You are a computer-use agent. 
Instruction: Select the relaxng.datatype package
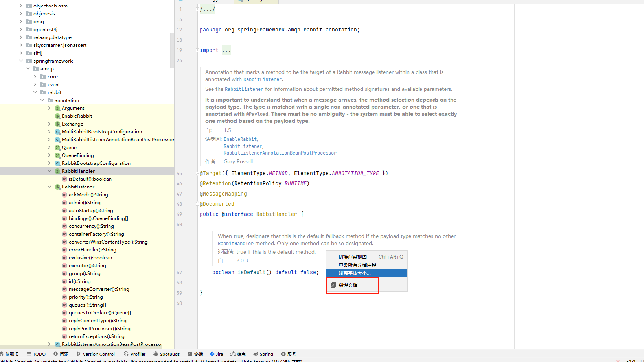[x=52, y=37]
